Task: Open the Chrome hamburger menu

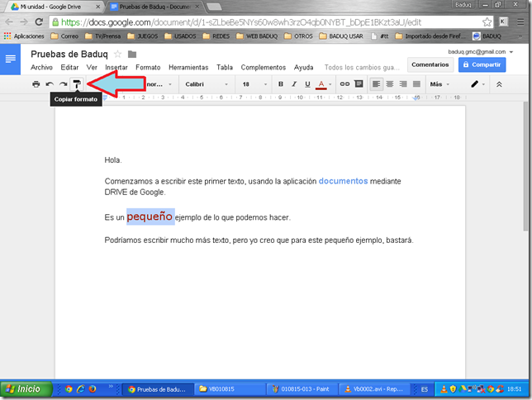Action: click(x=520, y=22)
